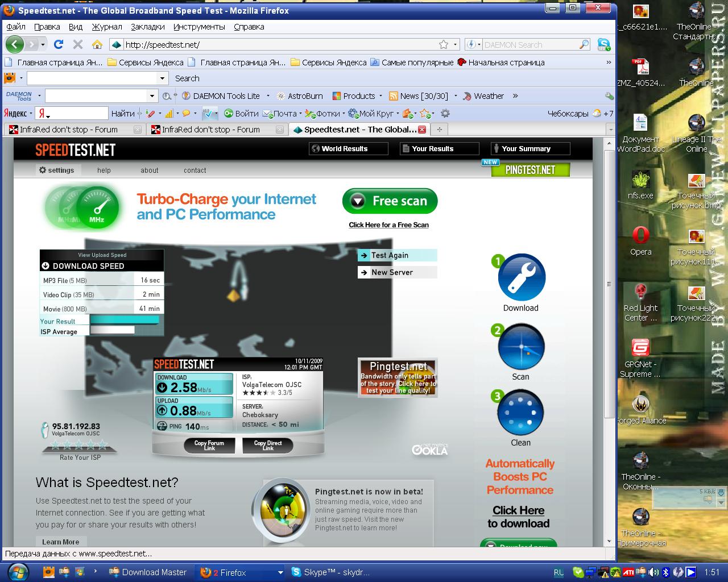
Task: Open the Журнал menu
Action: [106, 27]
